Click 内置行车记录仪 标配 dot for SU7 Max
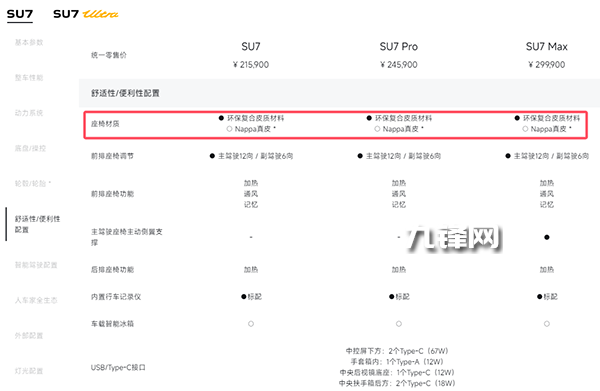The image size is (600, 391). (540, 297)
